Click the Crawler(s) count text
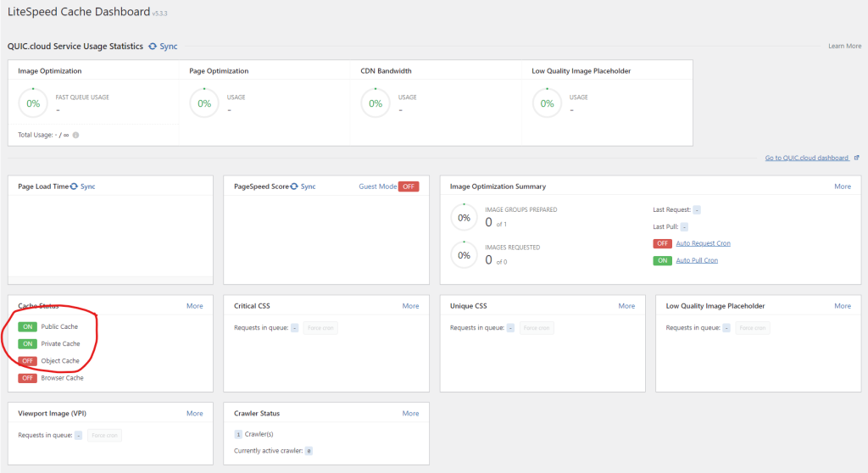 (253, 434)
